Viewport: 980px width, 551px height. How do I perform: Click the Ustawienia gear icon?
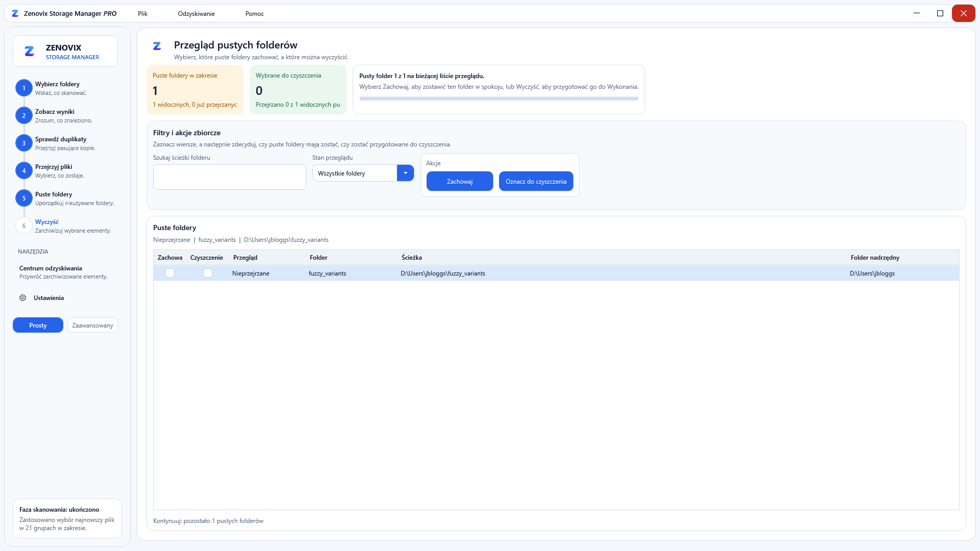(23, 298)
